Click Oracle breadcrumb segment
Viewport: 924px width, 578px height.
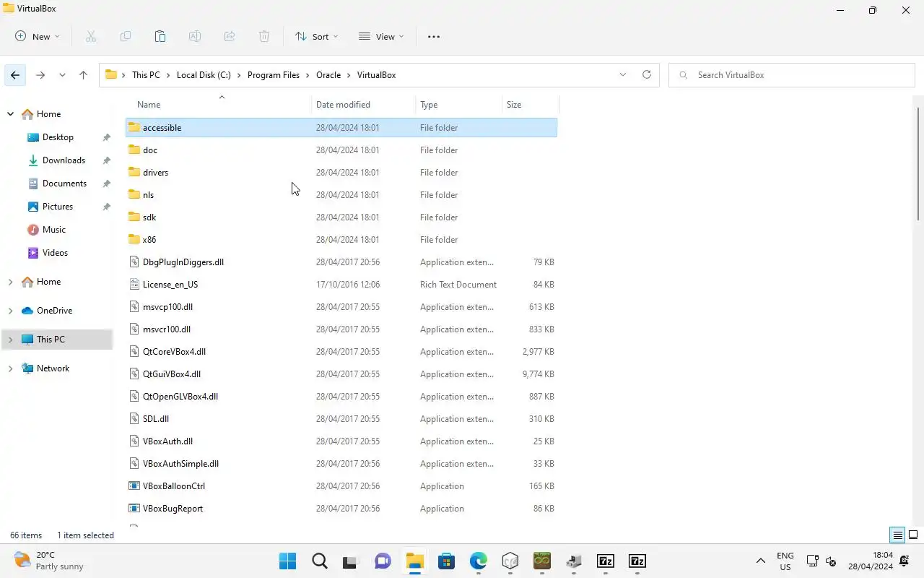[x=328, y=74]
